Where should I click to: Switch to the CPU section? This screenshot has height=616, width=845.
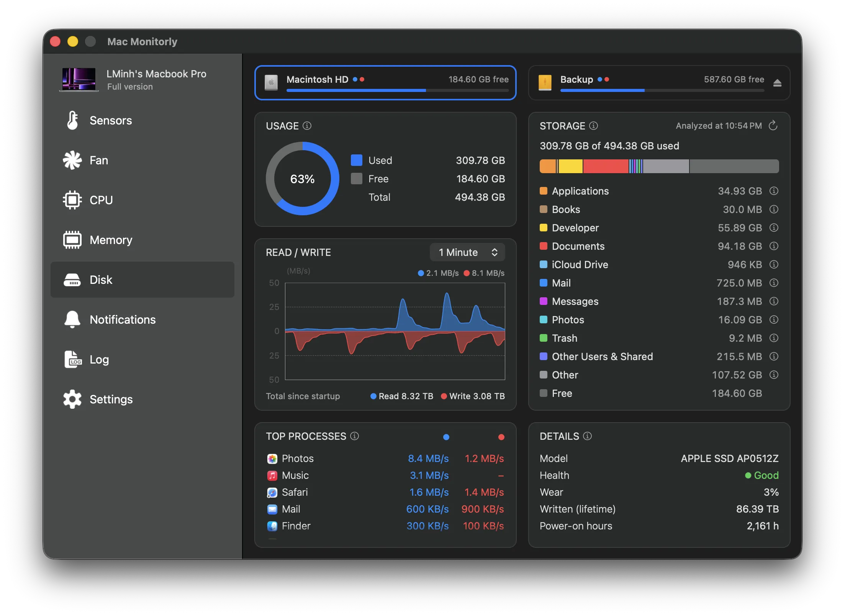tap(142, 200)
